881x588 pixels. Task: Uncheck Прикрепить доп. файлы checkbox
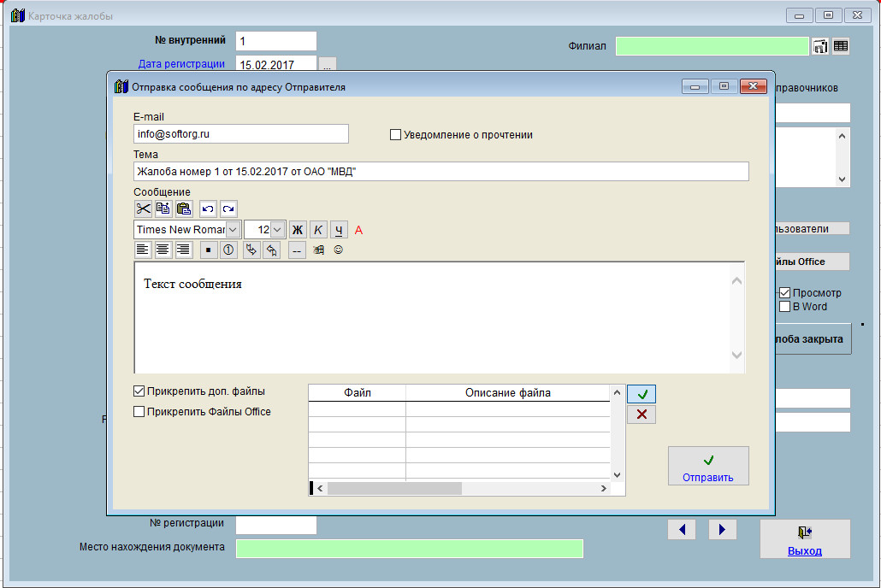(x=139, y=391)
